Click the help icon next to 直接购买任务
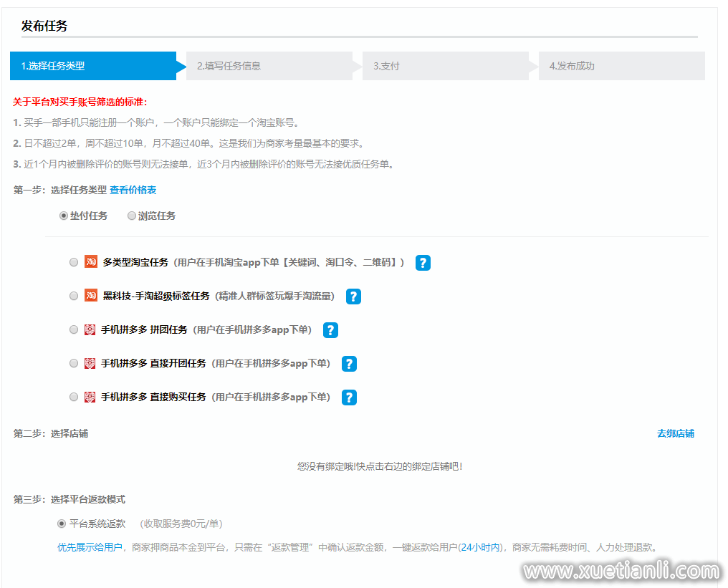 click(349, 397)
